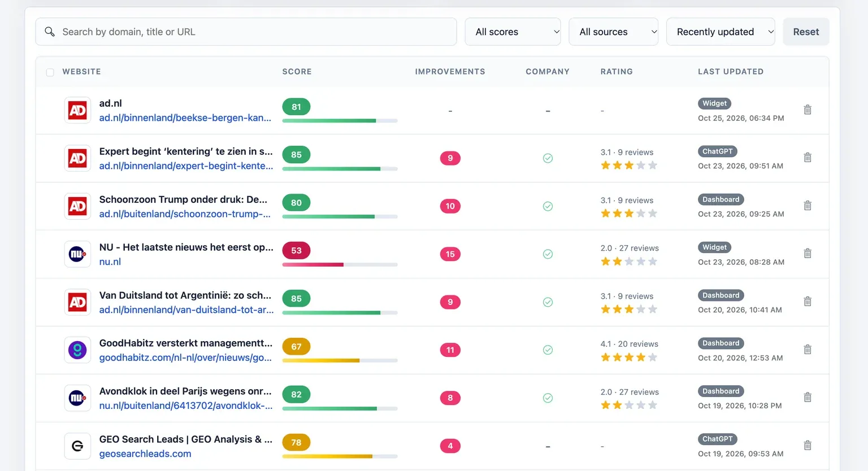
Task: Click score bar for NU - Het laatste nieuws
Action: tap(340, 264)
